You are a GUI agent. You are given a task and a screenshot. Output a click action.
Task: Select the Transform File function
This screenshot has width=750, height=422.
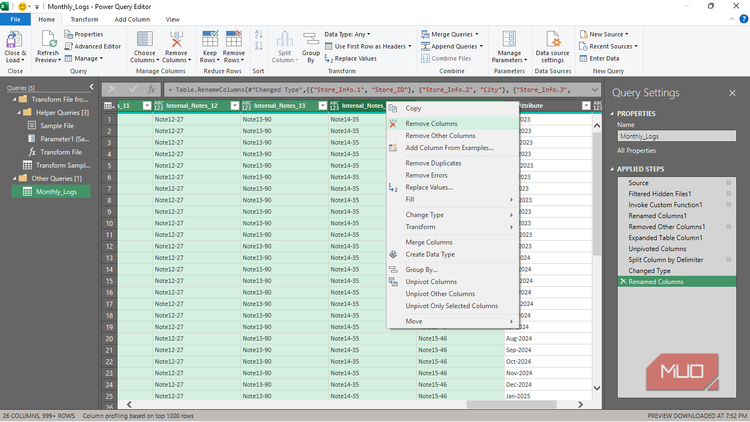54,152
